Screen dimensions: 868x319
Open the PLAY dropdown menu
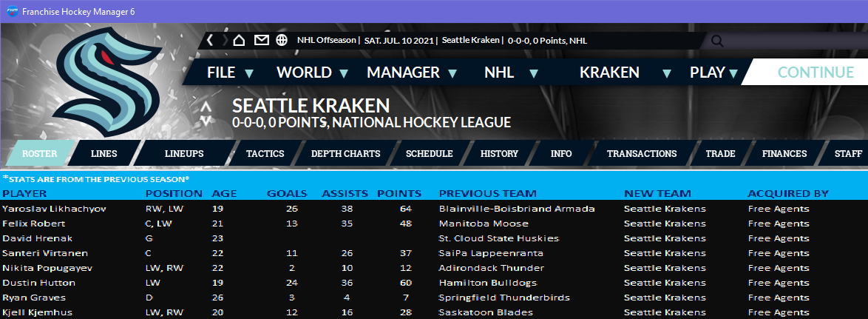point(714,73)
